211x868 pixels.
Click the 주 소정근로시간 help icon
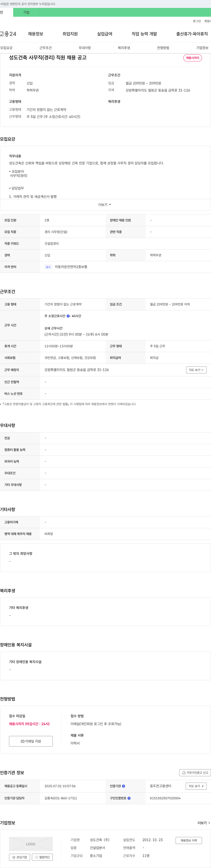[68, 316]
